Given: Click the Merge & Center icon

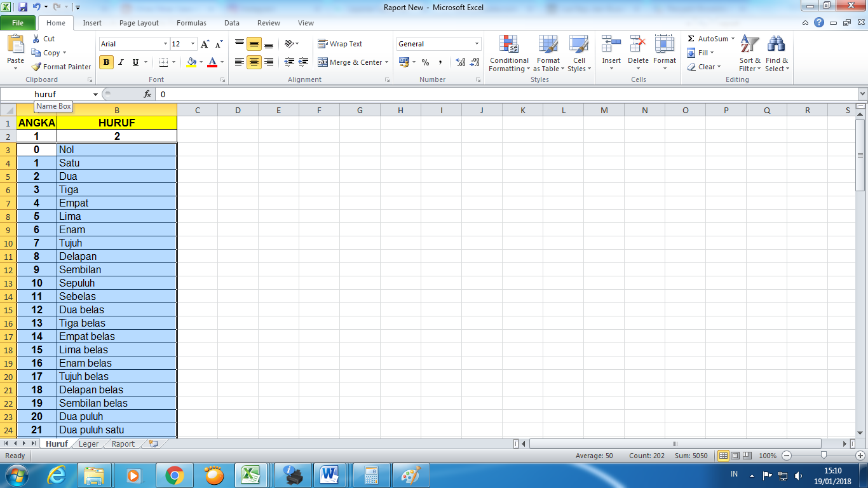Looking at the screenshot, I should point(323,62).
